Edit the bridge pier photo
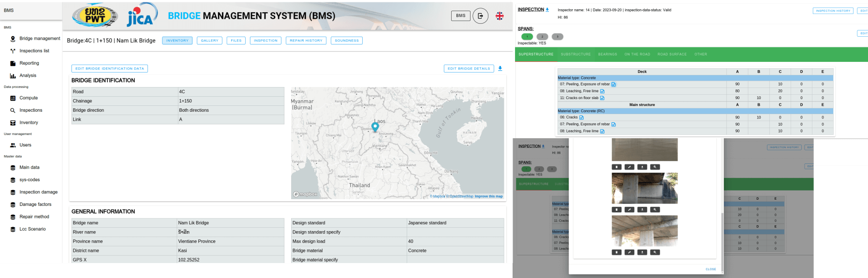 click(x=629, y=210)
